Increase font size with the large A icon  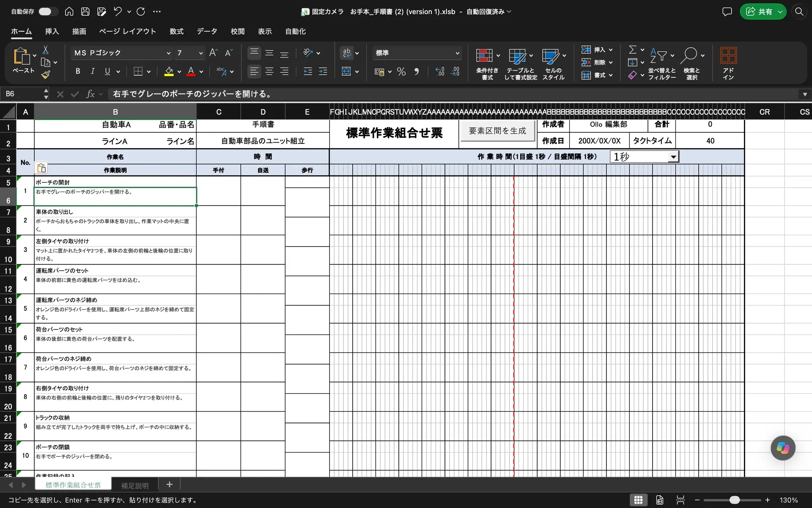(214, 52)
